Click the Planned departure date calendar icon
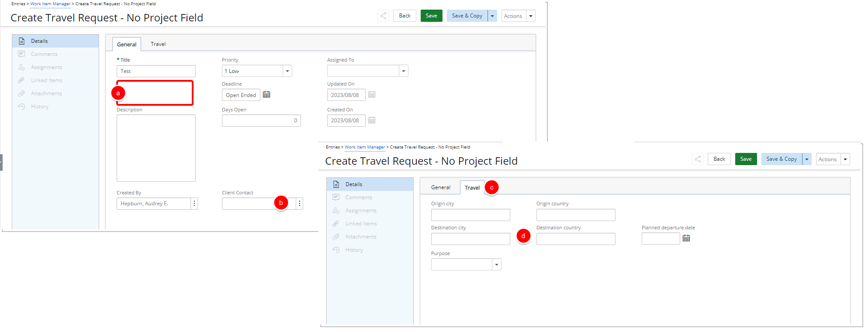 pos(686,239)
